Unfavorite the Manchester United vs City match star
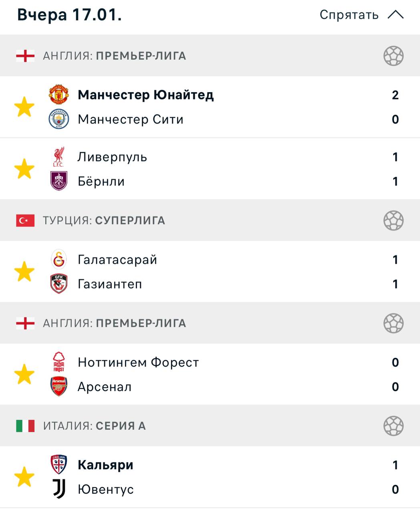The image size is (420, 513). 24,107
